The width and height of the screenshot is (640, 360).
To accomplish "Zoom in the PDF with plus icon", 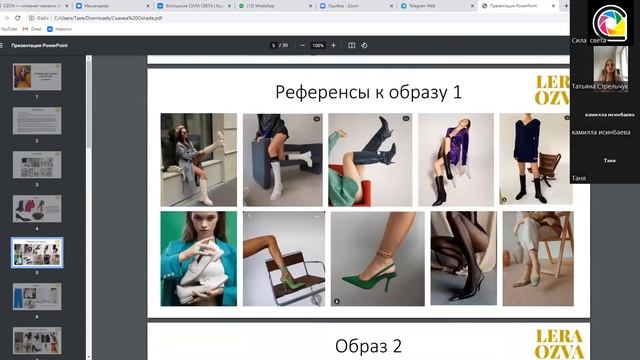I will [x=333, y=45].
